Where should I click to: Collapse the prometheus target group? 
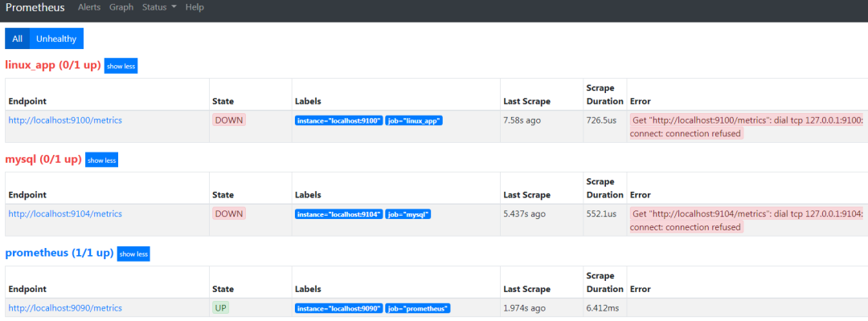point(133,254)
